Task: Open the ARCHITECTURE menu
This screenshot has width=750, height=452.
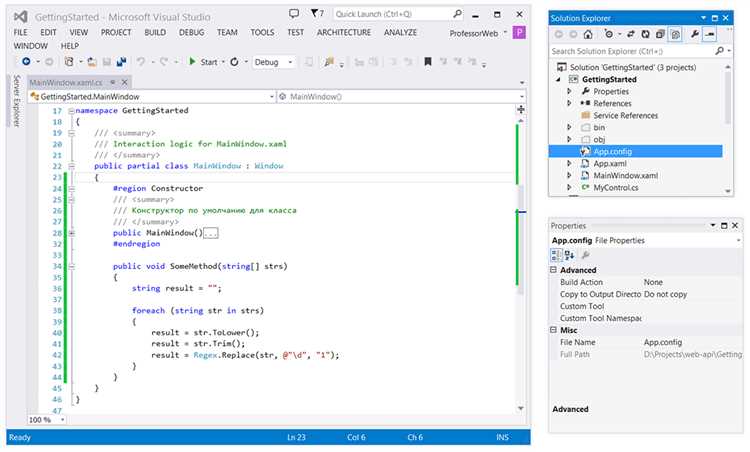Action: (343, 32)
